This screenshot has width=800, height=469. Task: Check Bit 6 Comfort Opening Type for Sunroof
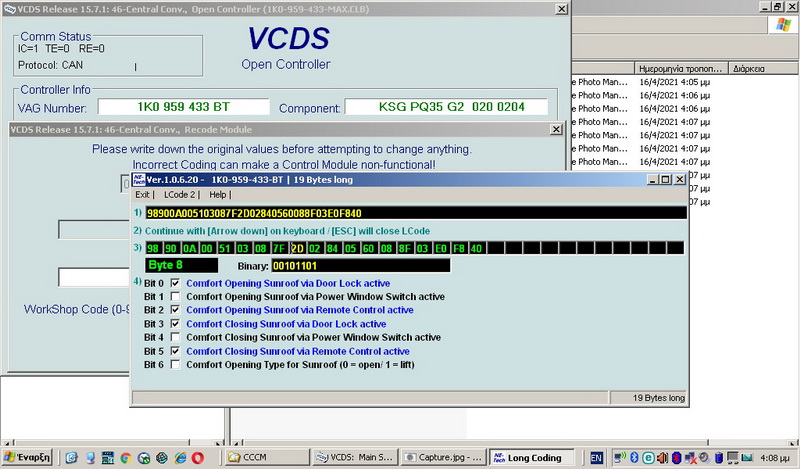(175, 364)
